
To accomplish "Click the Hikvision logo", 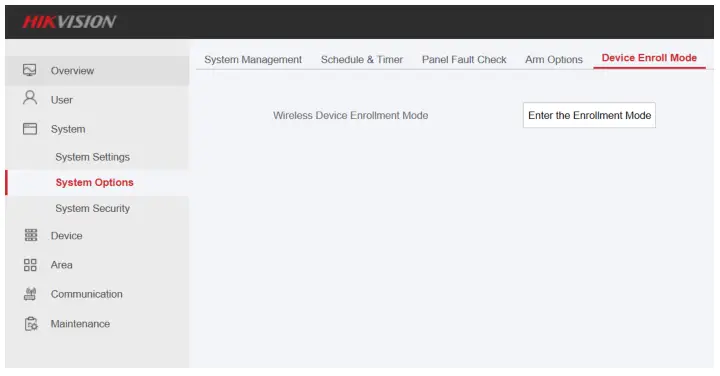I will point(69,22).
